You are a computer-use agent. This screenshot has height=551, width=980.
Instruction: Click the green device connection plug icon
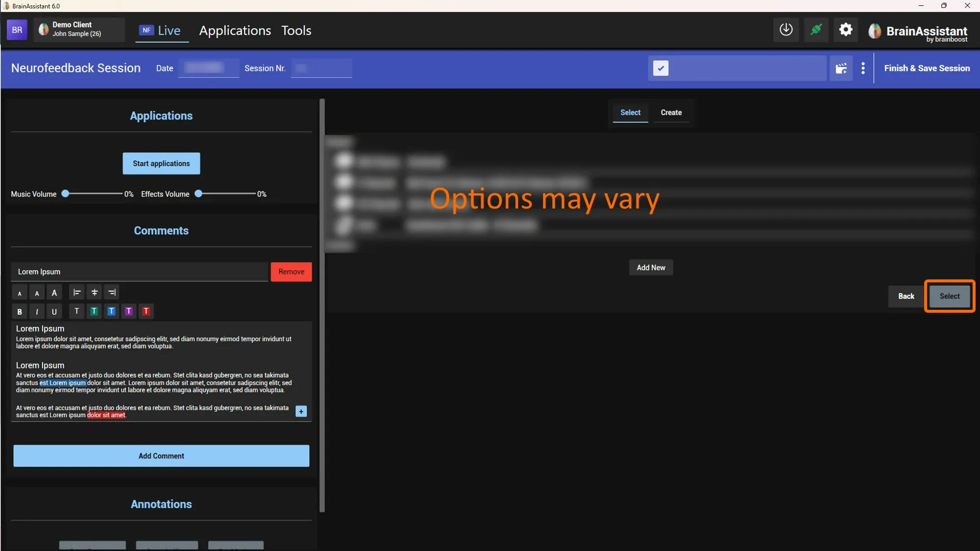(x=816, y=30)
